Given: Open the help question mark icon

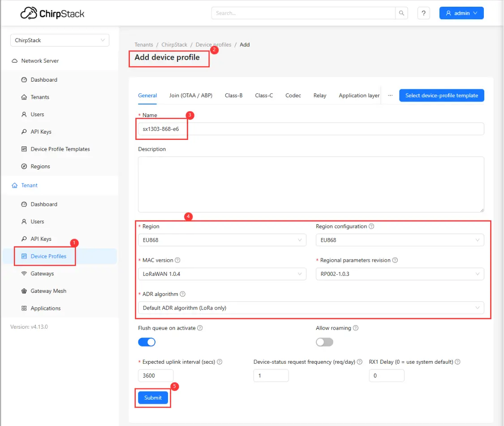Looking at the screenshot, I should pyautogui.click(x=423, y=13).
